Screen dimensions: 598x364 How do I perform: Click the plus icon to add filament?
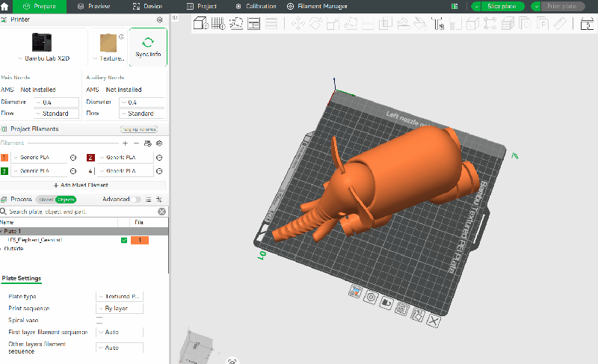point(125,144)
